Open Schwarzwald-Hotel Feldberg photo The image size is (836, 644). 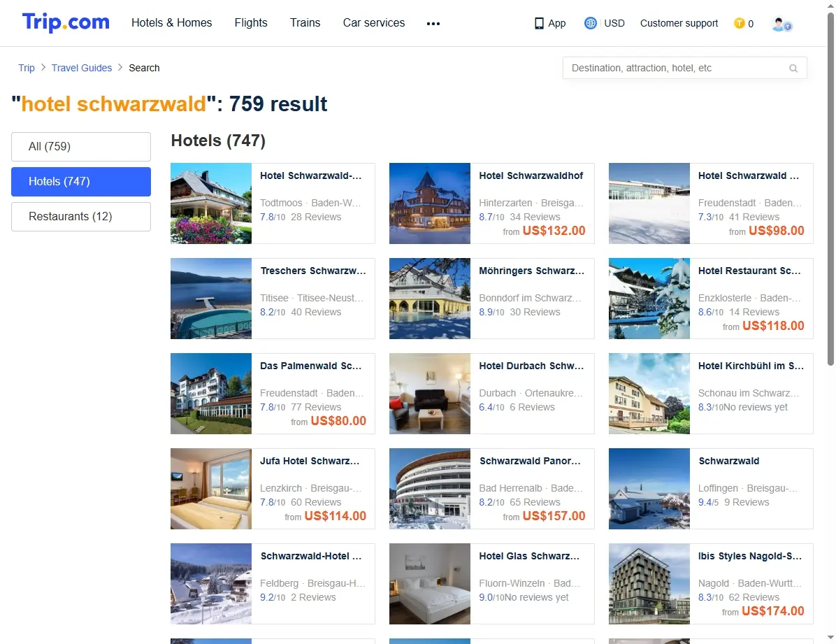tap(211, 584)
